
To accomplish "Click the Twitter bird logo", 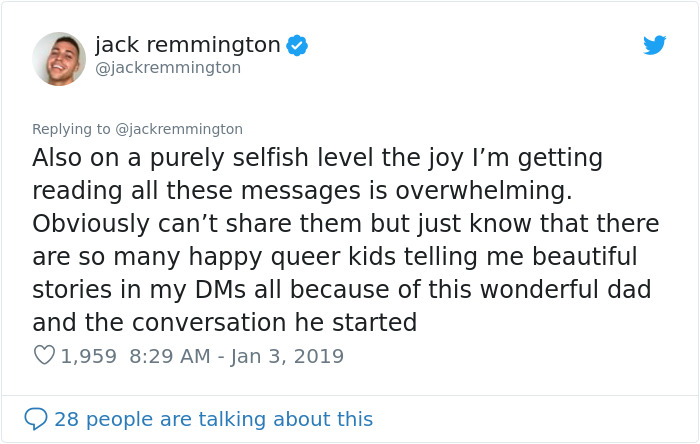I will pos(654,45).
